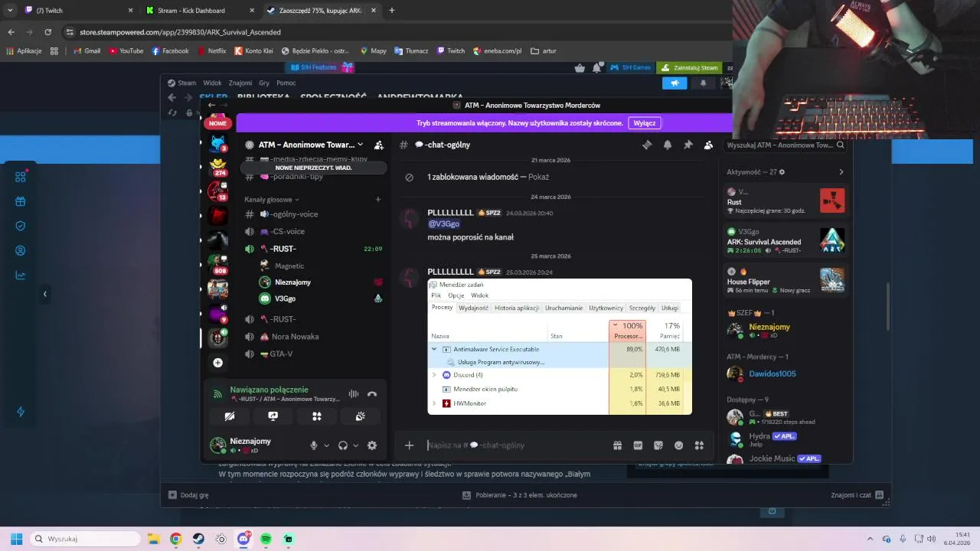Open YouTube bookmark

[x=126, y=51]
